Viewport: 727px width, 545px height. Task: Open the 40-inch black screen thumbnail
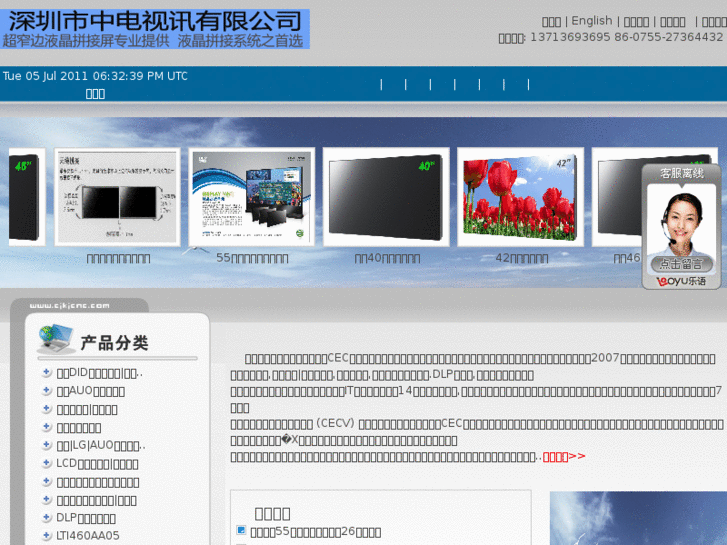[386, 197]
